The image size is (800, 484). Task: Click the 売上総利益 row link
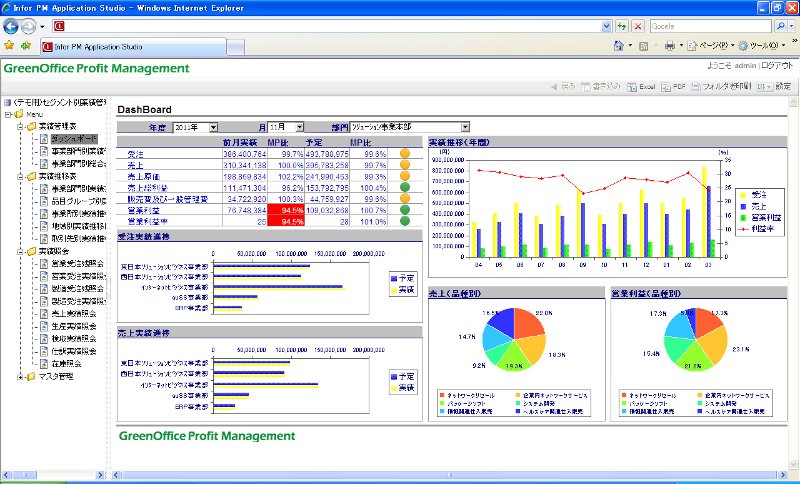[x=147, y=188]
